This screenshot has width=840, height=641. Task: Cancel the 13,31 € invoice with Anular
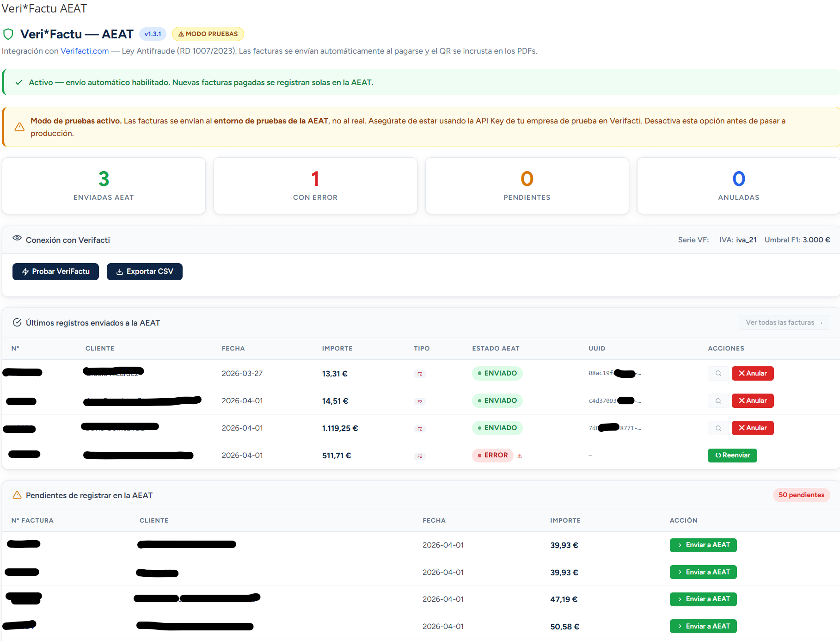(x=752, y=373)
